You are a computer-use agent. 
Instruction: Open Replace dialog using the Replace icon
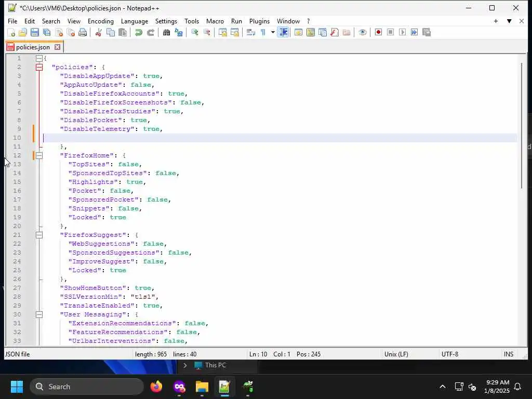[x=179, y=32]
